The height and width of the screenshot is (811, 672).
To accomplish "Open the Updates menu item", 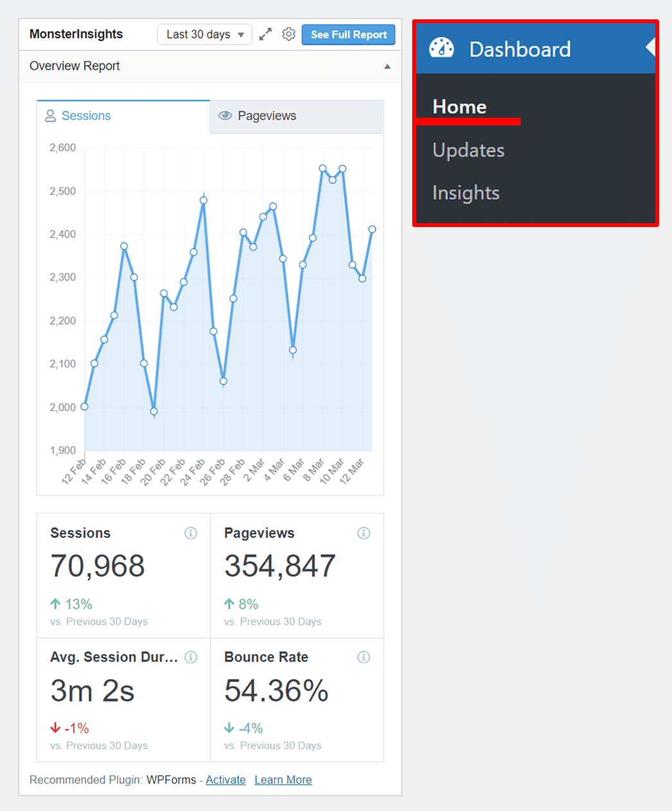I will tap(468, 150).
